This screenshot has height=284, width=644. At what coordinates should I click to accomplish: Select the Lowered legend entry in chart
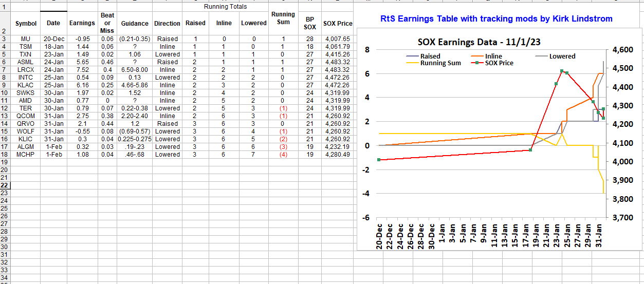point(562,56)
